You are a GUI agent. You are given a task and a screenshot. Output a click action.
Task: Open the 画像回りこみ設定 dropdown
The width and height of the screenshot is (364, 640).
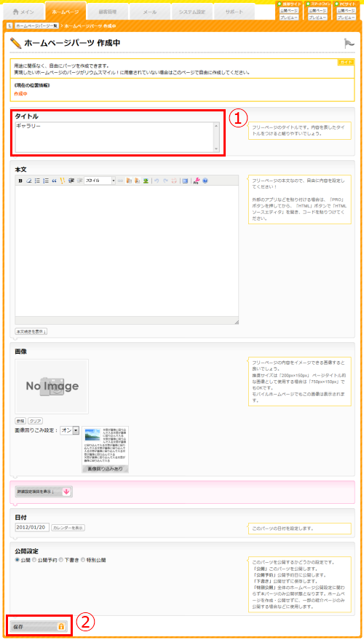tap(70, 430)
